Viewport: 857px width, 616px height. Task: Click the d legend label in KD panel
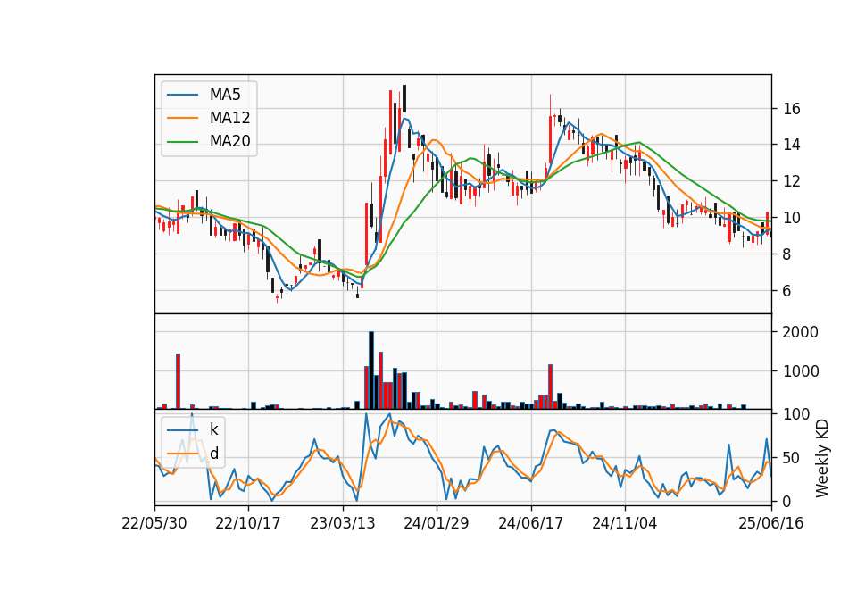tap(214, 454)
